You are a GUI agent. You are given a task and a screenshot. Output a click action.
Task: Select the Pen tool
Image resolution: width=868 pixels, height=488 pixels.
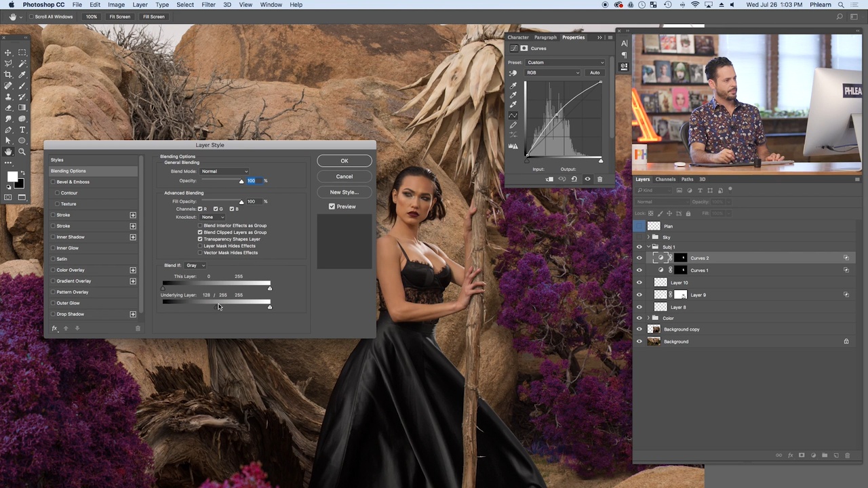tap(8, 129)
